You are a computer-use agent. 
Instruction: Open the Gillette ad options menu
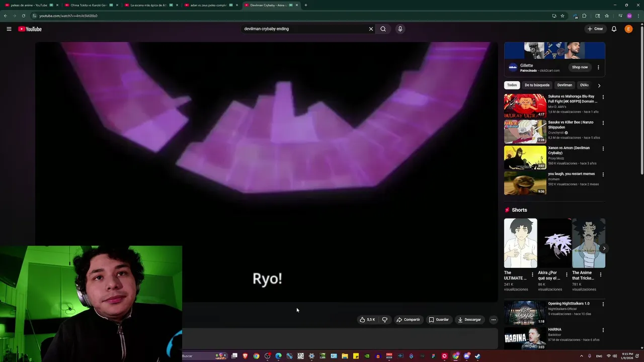tap(598, 67)
